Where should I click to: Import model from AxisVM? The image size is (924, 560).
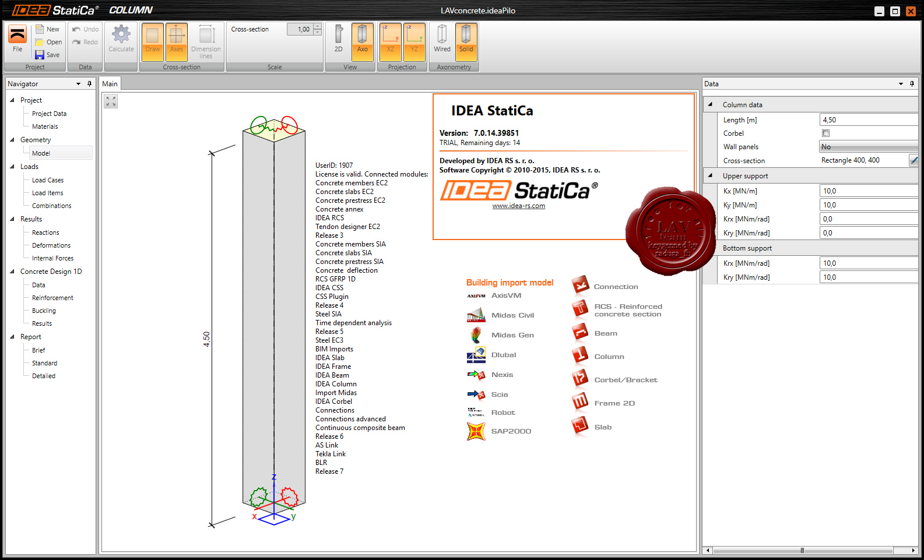tap(494, 295)
